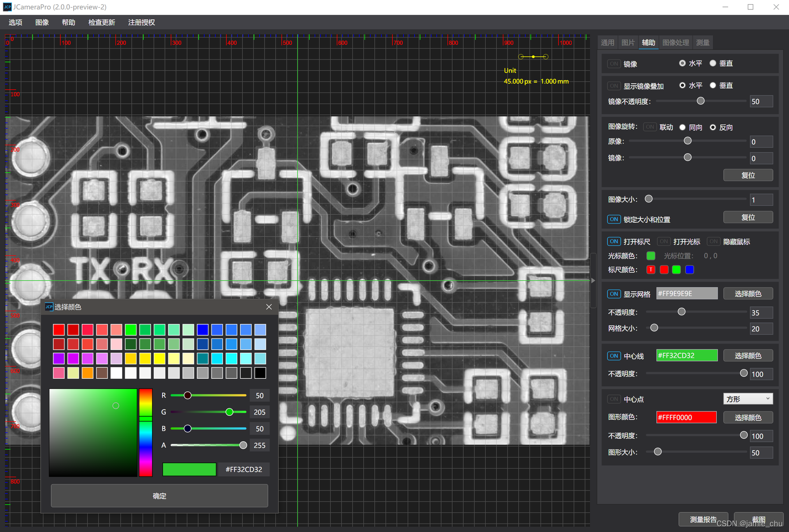789x532 pixels.
Task: Switch to the 图像处理 tab
Action: 675,42
